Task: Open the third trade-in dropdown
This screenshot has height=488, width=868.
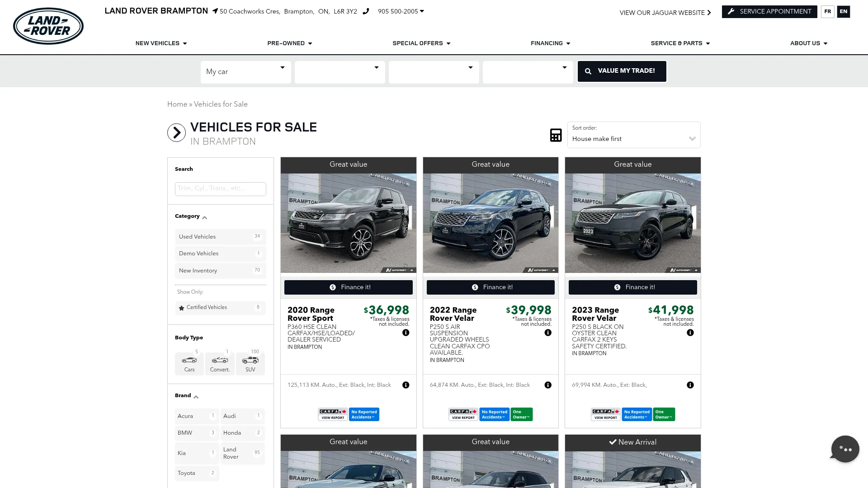Action: 434,72
